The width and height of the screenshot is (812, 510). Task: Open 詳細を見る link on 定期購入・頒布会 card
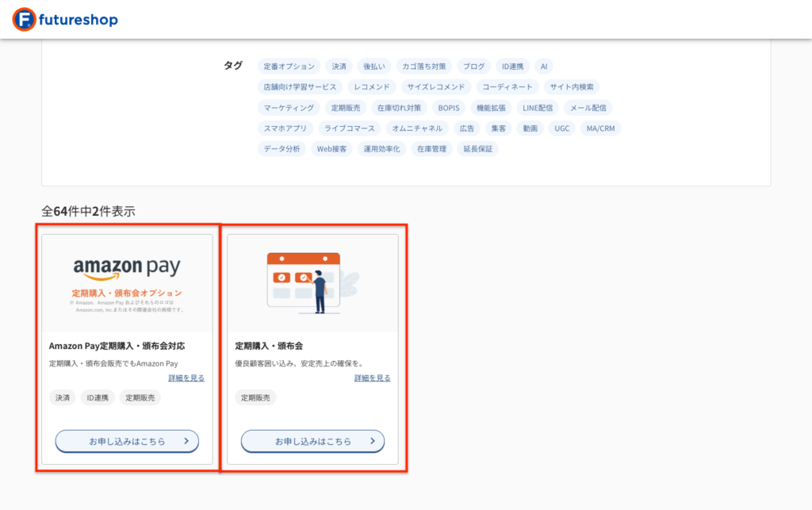click(x=372, y=378)
